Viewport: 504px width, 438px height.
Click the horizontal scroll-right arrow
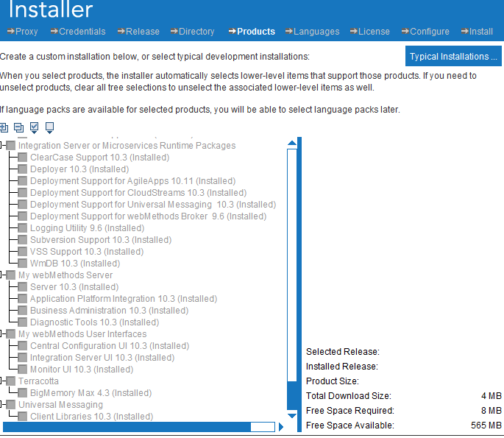281,427
